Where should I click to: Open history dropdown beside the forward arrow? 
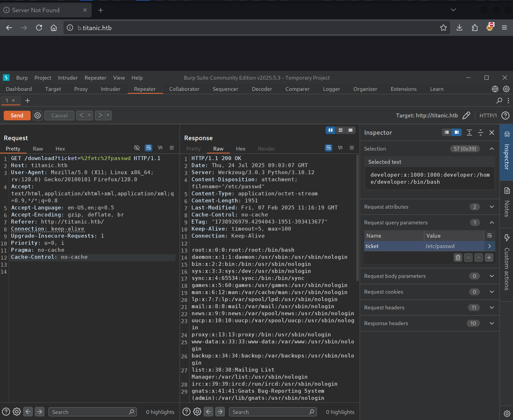(108, 115)
